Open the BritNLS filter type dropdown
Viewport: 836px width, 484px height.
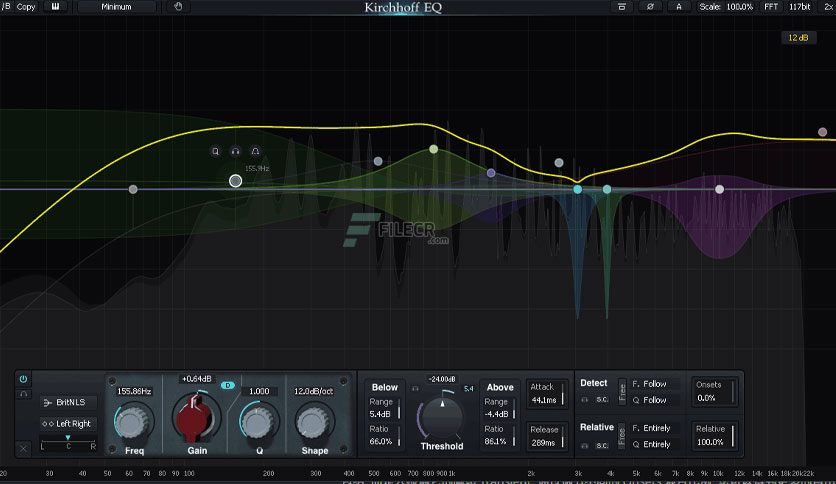[x=68, y=402]
